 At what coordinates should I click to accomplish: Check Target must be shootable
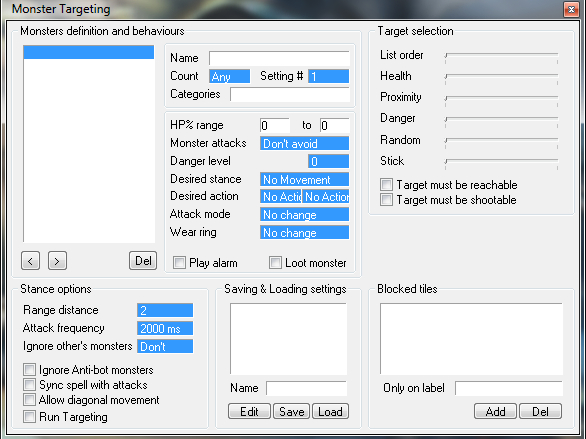pyautogui.click(x=386, y=200)
